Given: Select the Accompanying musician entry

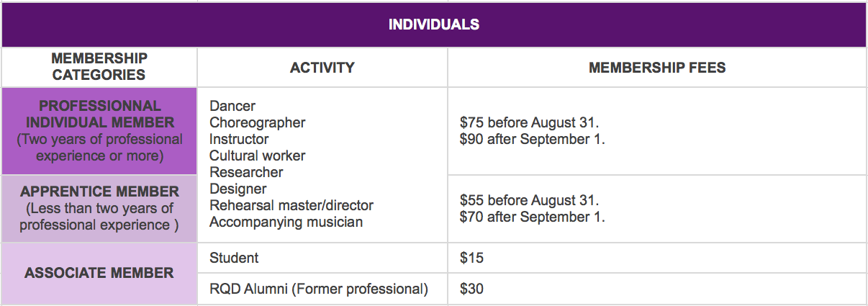Looking at the screenshot, I should pos(286,222).
